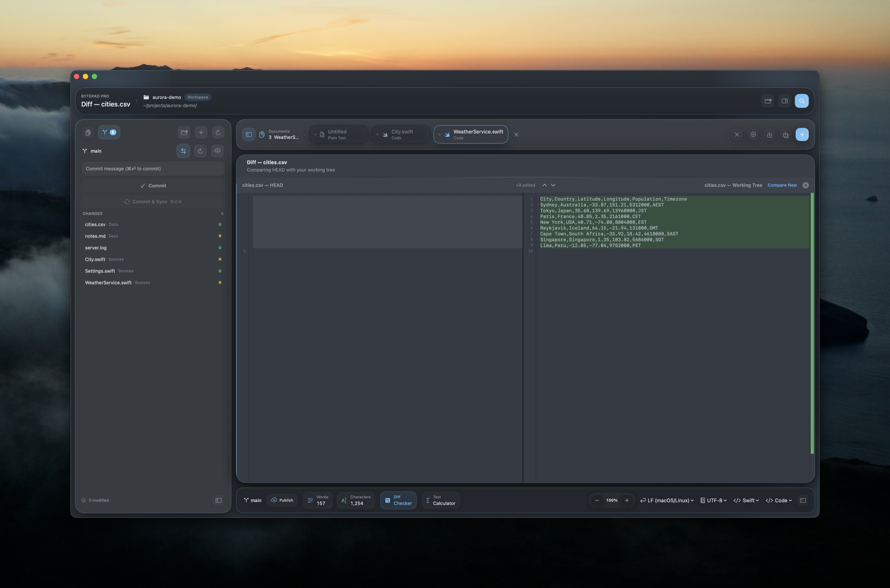Select City.swift in the changes list
890x588 pixels.
[153, 259]
